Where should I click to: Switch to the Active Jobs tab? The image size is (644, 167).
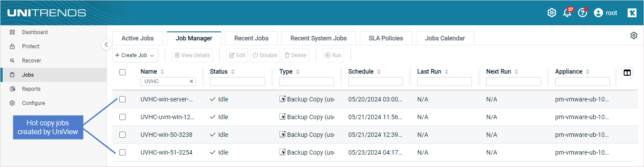[137, 38]
